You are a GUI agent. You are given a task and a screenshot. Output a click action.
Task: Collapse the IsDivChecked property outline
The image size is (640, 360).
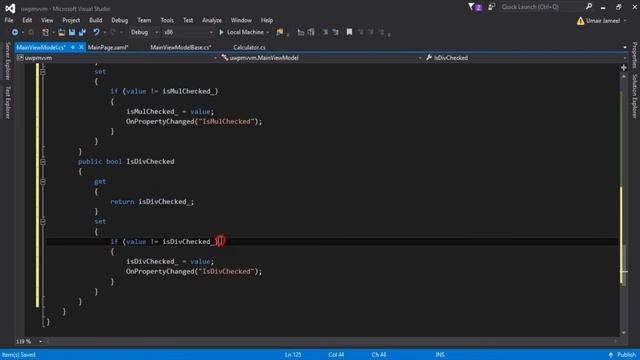pos(43,162)
